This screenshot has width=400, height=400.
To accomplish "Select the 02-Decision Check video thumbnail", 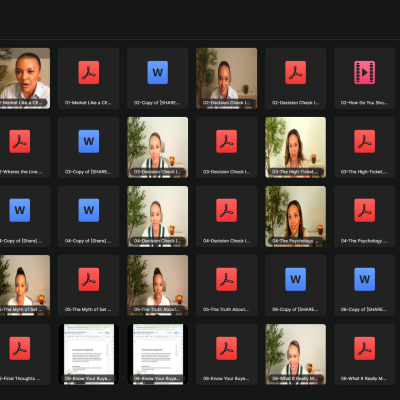I will click(227, 78).
